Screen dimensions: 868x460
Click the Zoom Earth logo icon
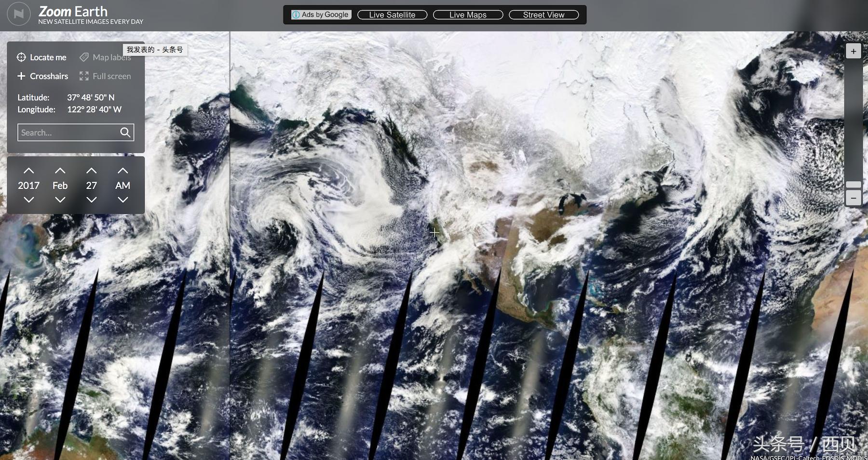pos(19,14)
